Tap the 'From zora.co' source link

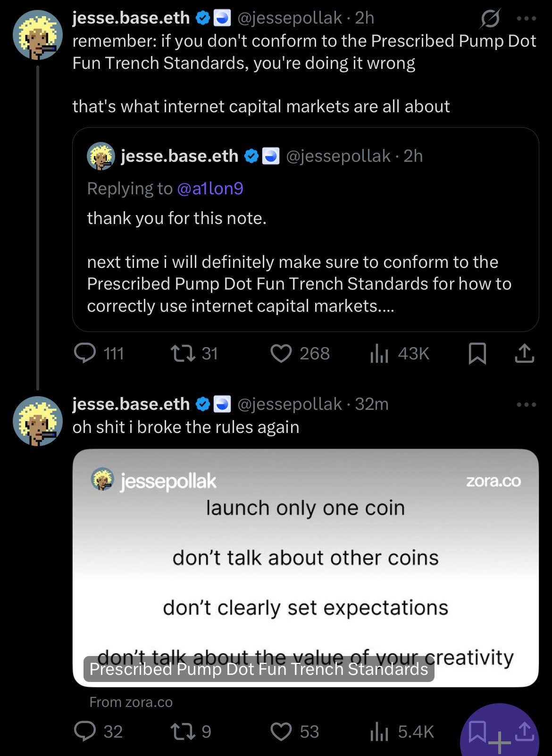coord(131,702)
